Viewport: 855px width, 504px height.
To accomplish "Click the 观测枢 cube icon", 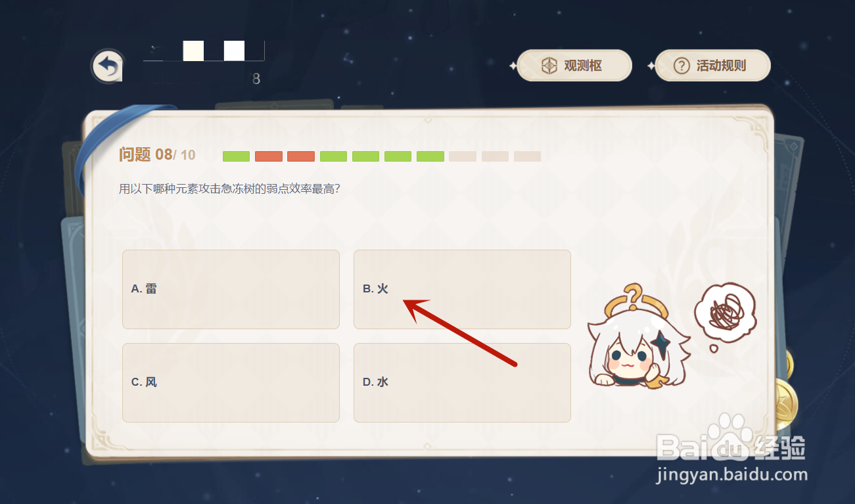I will coord(549,66).
